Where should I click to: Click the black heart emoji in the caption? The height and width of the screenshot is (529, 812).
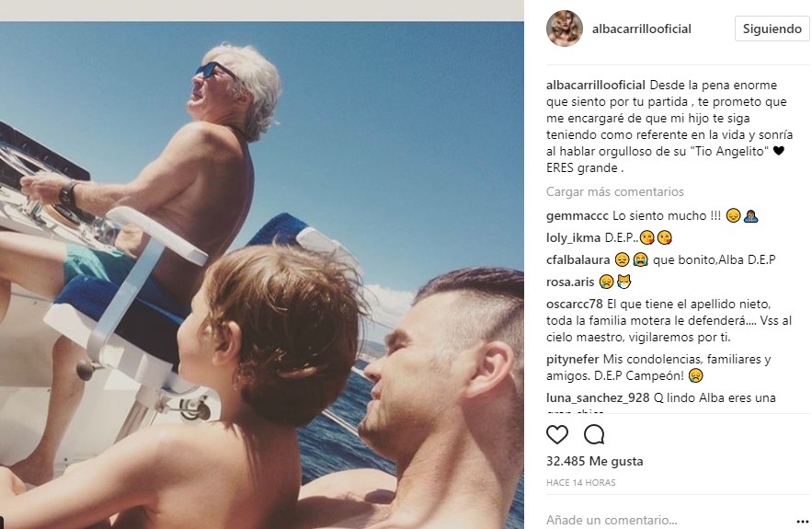click(778, 151)
